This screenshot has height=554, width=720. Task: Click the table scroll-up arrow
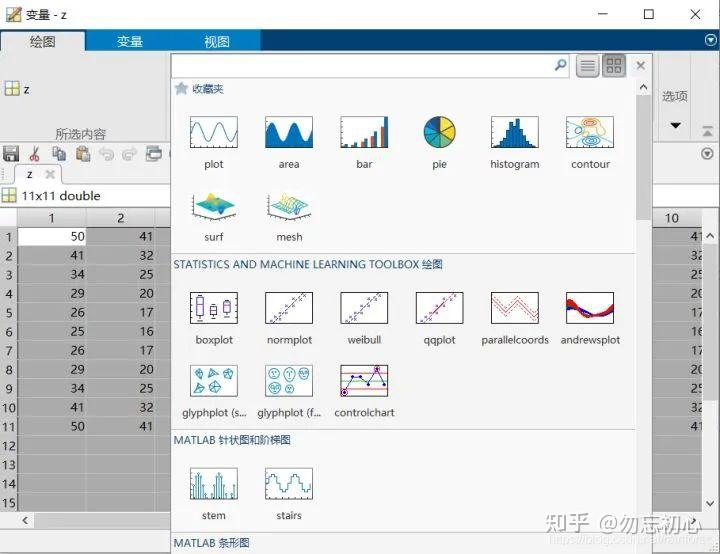click(x=710, y=236)
